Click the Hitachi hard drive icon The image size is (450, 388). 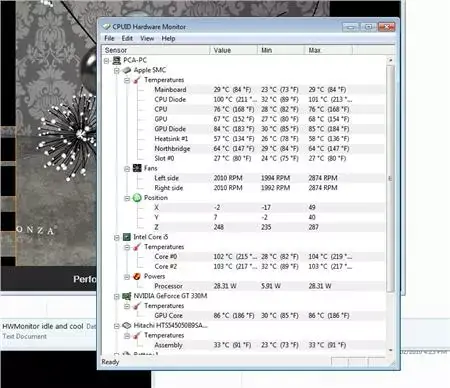126,325
